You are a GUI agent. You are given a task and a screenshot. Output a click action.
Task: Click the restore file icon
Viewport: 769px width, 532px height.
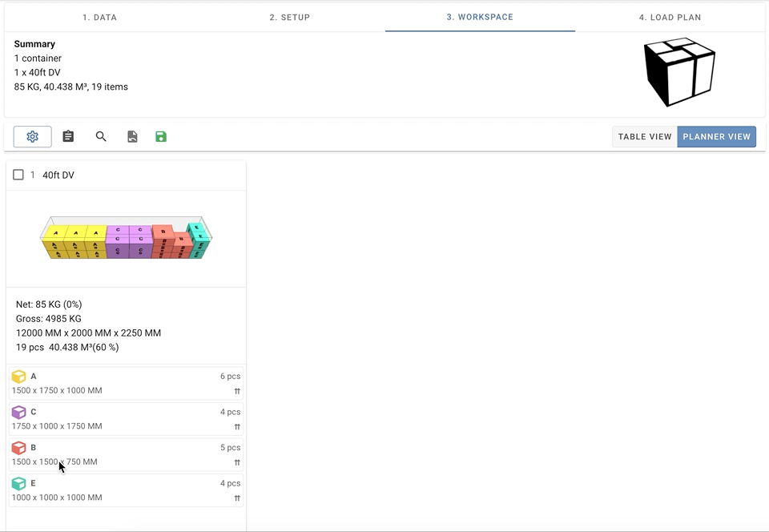[132, 137]
